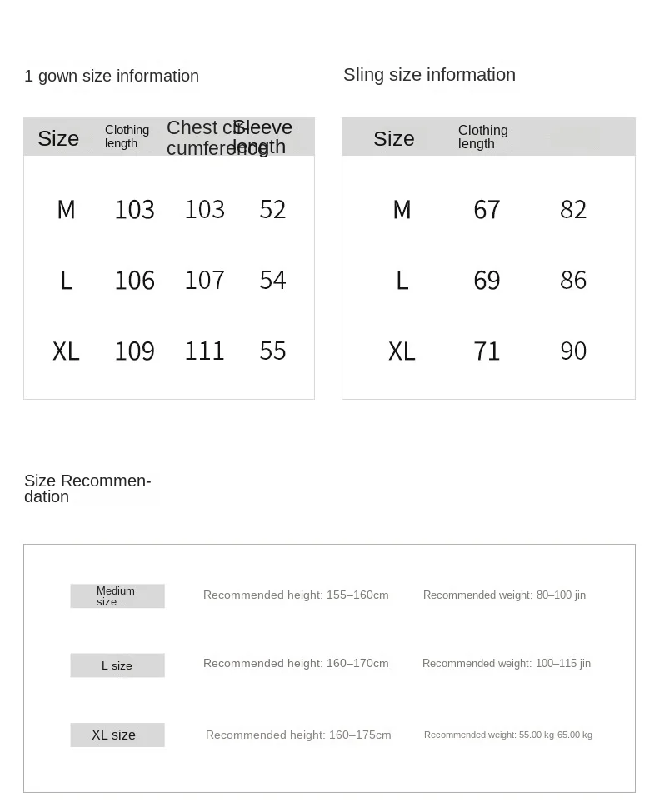Screen dimensions: 659x812
Task: Click the sling L value 86
Action: pyautogui.click(x=573, y=280)
